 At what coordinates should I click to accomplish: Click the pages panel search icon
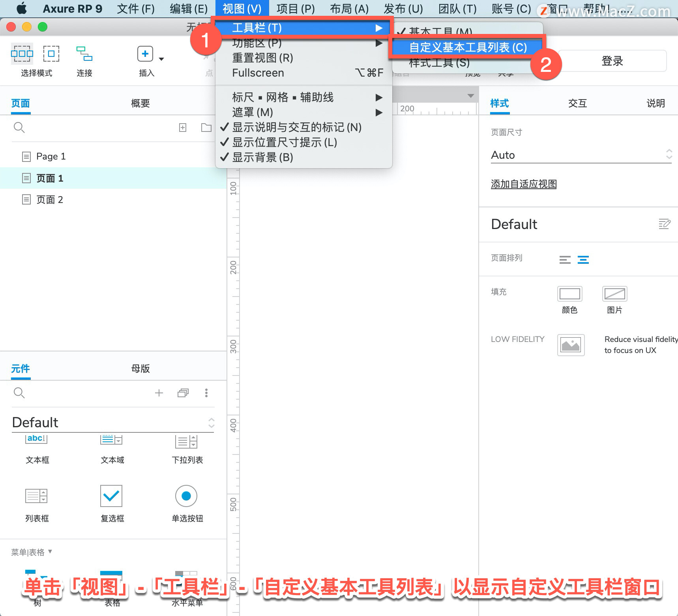(x=19, y=128)
